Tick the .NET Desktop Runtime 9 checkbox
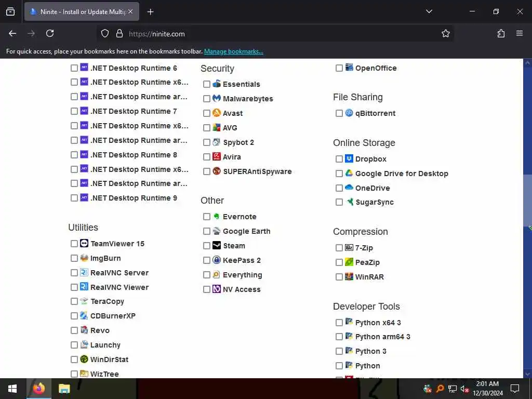This screenshot has width=532, height=399. tap(74, 198)
